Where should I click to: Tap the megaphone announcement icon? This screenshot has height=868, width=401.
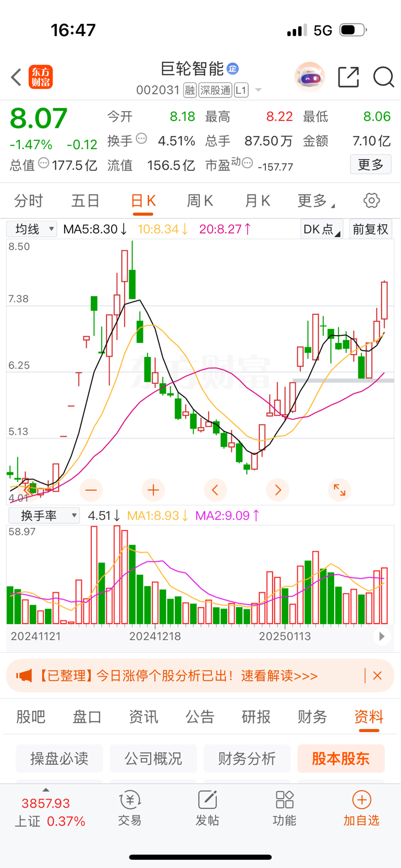(x=24, y=676)
